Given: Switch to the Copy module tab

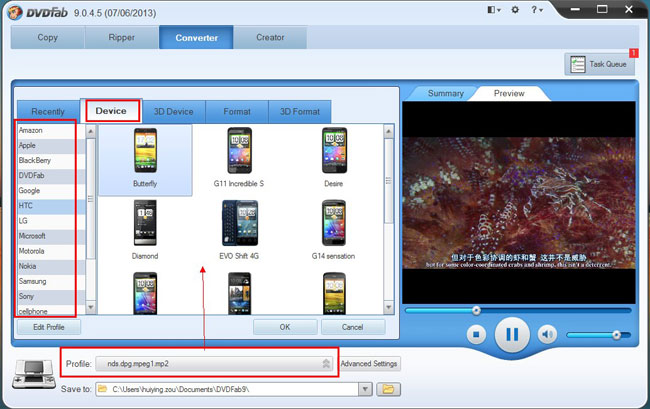Looking at the screenshot, I should point(48,37).
